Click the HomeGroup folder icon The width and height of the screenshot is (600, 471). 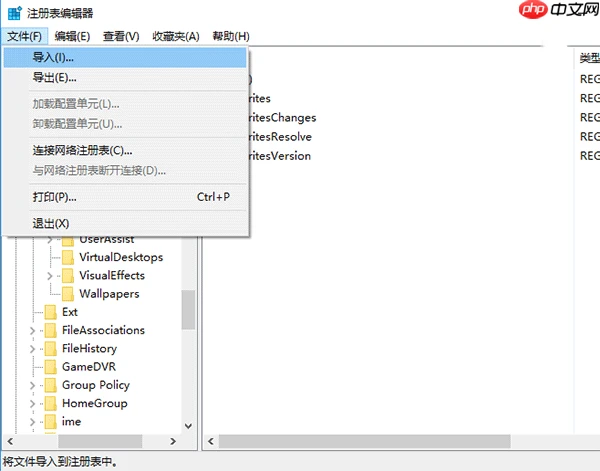click(51, 403)
